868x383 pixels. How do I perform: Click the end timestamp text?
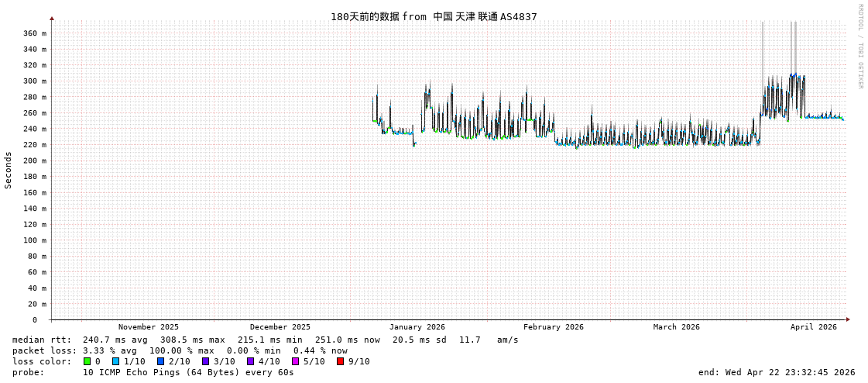[776, 372]
